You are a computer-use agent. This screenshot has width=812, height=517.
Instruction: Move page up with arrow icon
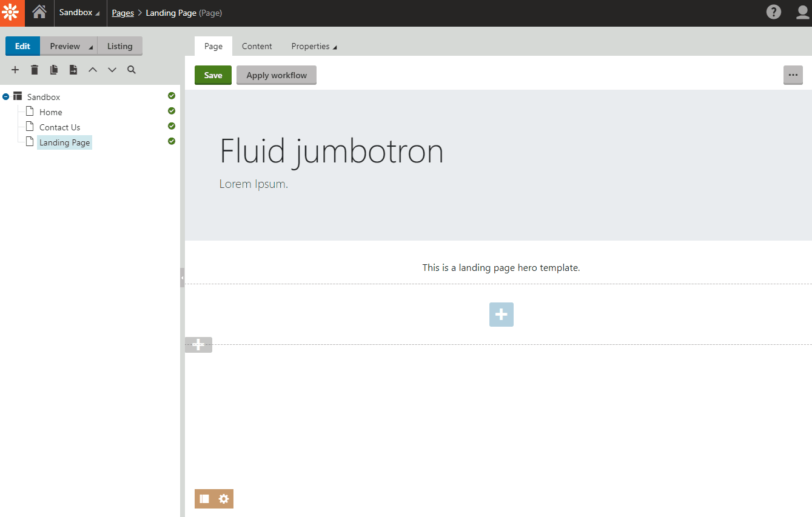[93, 70]
